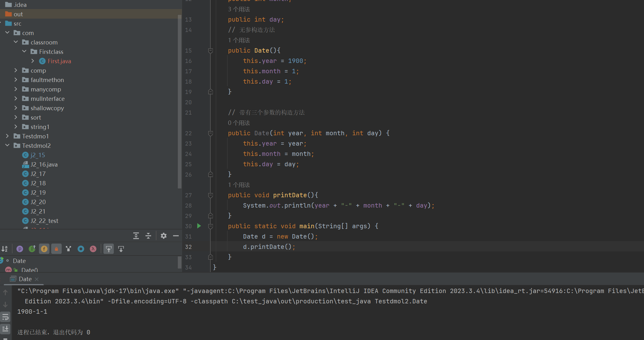Click console Up the Stack Trace arrow
644x340 pixels.
[x=5, y=292]
